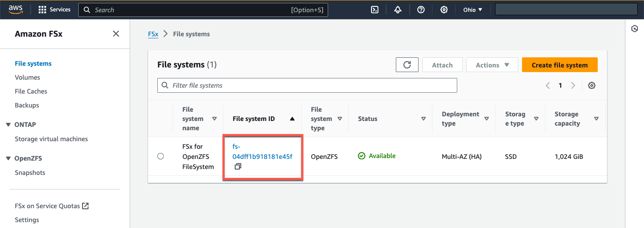Sort by Deployment type column
The width and height of the screenshot is (644, 228).
click(x=487, y=119)
